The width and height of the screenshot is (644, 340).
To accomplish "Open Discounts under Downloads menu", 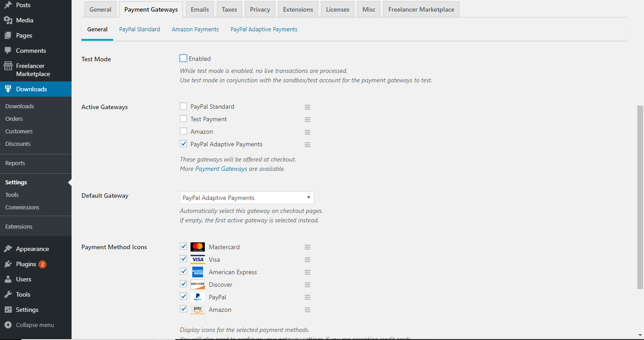I will pos(18,144).
